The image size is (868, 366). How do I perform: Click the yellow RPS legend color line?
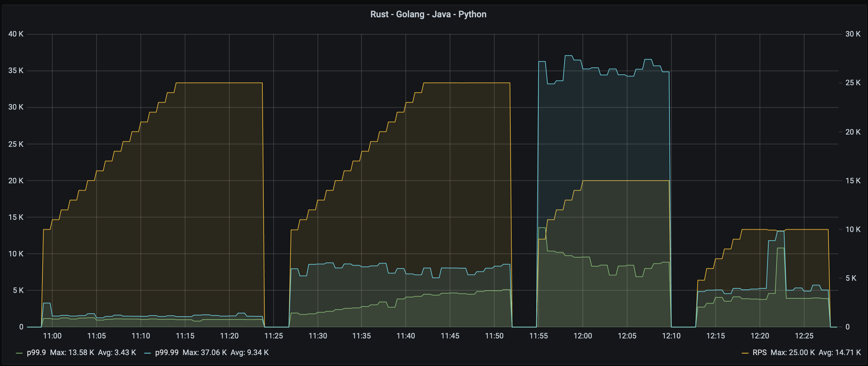[x=745, y=353]
